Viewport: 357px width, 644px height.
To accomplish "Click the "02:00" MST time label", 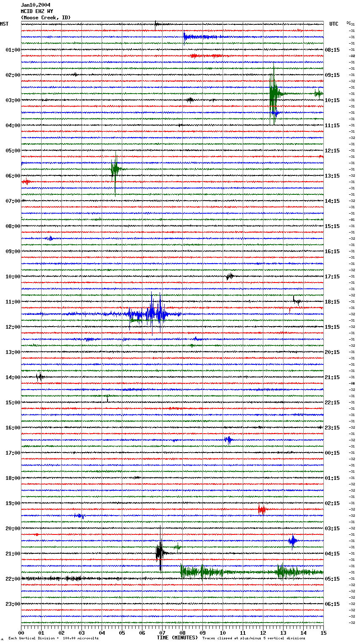I will (13, 75).
